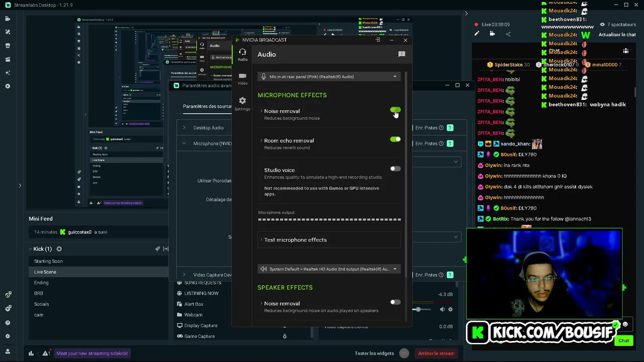Open Streamlabs Settings gear icon
The width and height of the screenshot is (644, 362).
pos(8,337)
